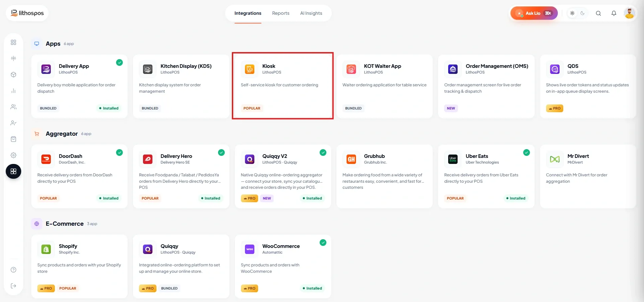Viewport: 644px width, 302px height.
Task: Click Delivery Hero installed green checkmark
Action: point(221,153)
